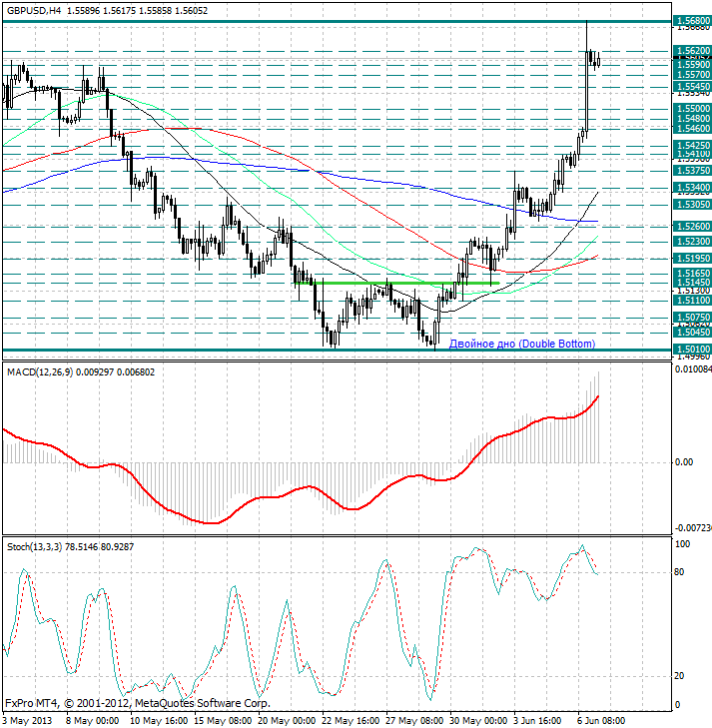Select the 1.51950 price level label

click(692, 258)
